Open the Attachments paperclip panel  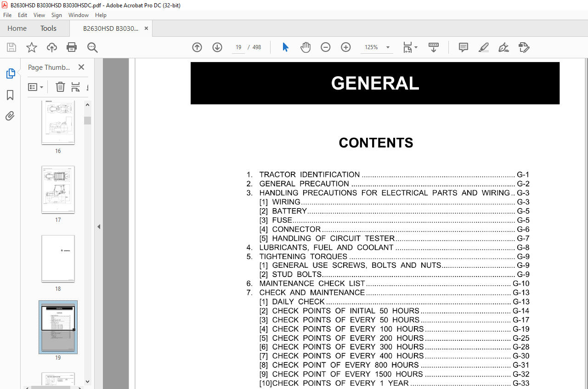10,116
